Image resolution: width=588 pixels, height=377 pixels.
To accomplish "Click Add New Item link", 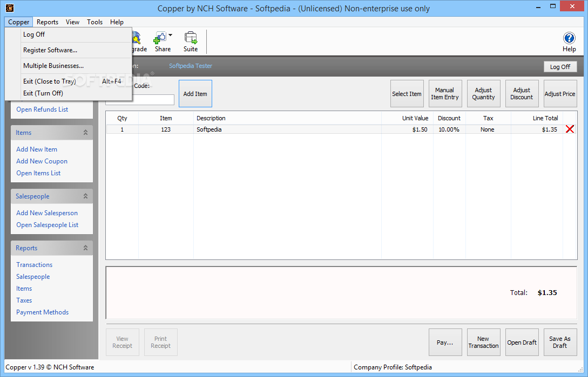I will (37, 149).
